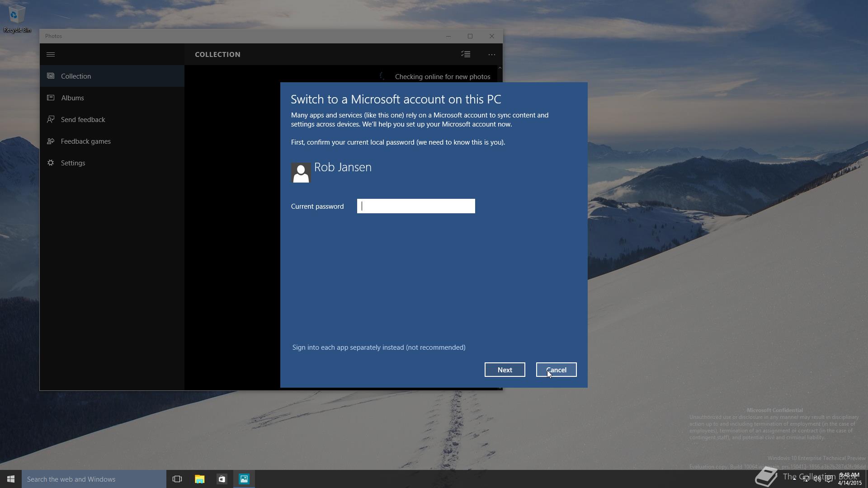Open Settings in the Photos sidebar
This screenshot has width=868, height=488.
click(x=112, y=163)
